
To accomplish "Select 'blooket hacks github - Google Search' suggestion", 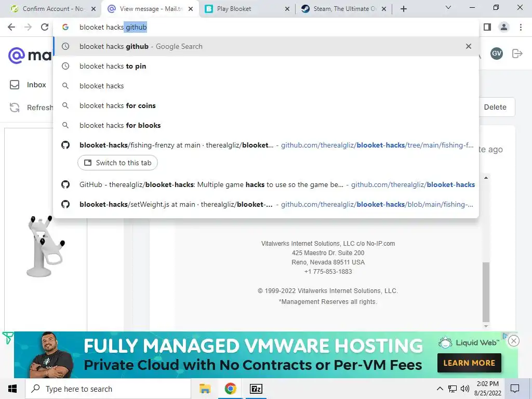I will pos(266,46).
